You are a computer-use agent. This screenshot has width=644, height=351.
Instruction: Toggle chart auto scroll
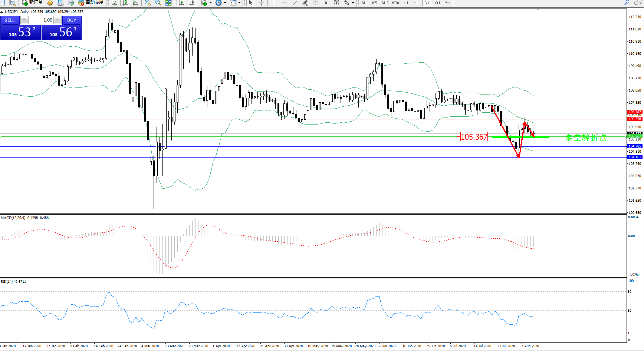181,3
